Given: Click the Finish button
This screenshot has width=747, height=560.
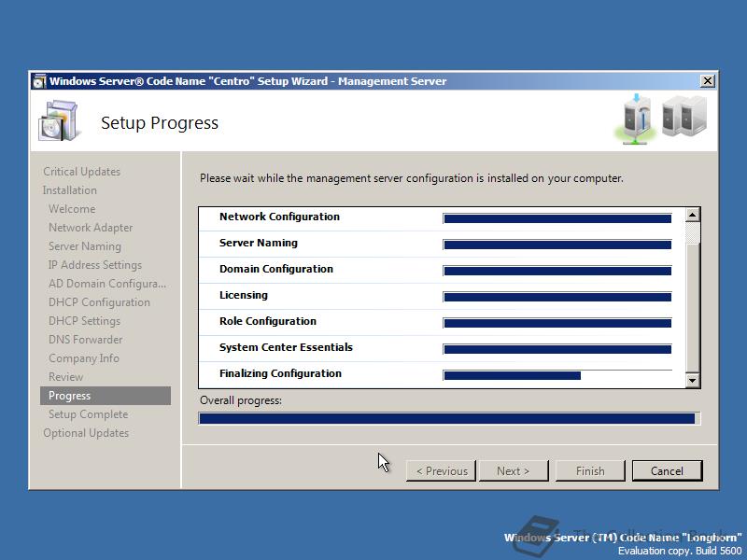Looking at the screenshot, I should (590, 471).
